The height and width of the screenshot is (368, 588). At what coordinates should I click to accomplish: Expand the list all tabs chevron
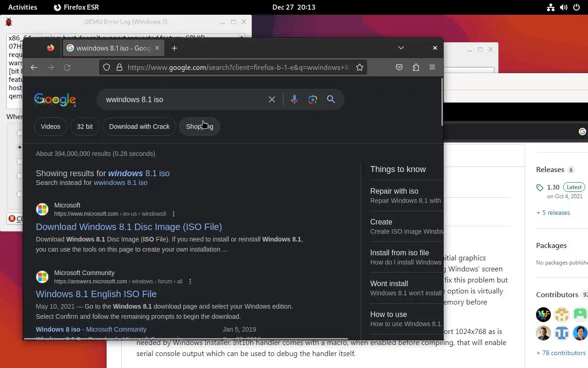pos(401,48)
